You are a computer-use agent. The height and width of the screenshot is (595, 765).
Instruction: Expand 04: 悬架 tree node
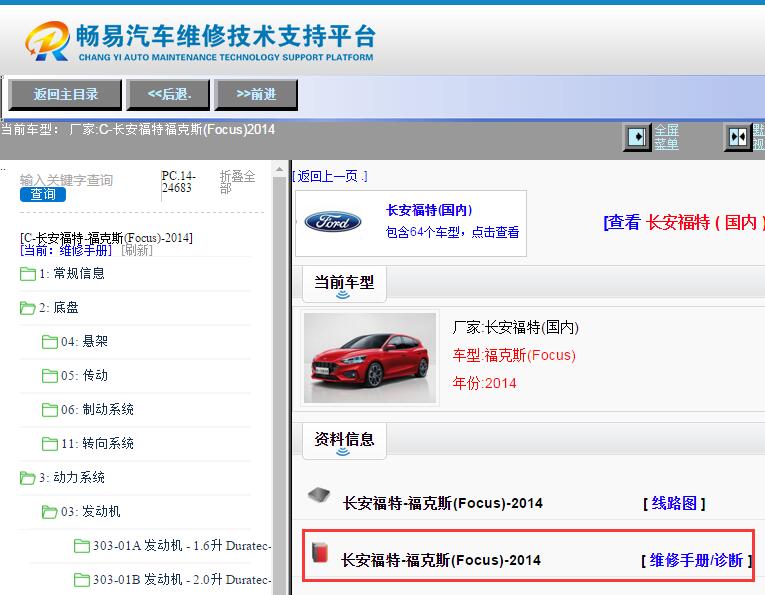[84, 341]
